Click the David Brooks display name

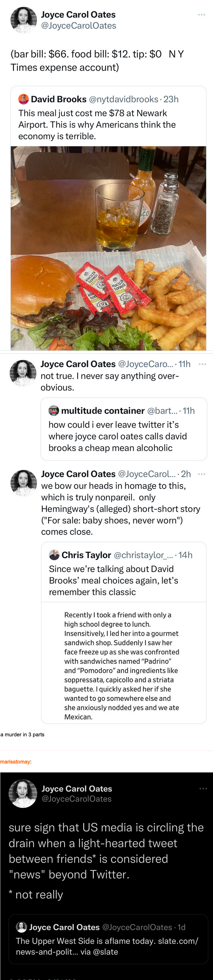tap(58, 99)
